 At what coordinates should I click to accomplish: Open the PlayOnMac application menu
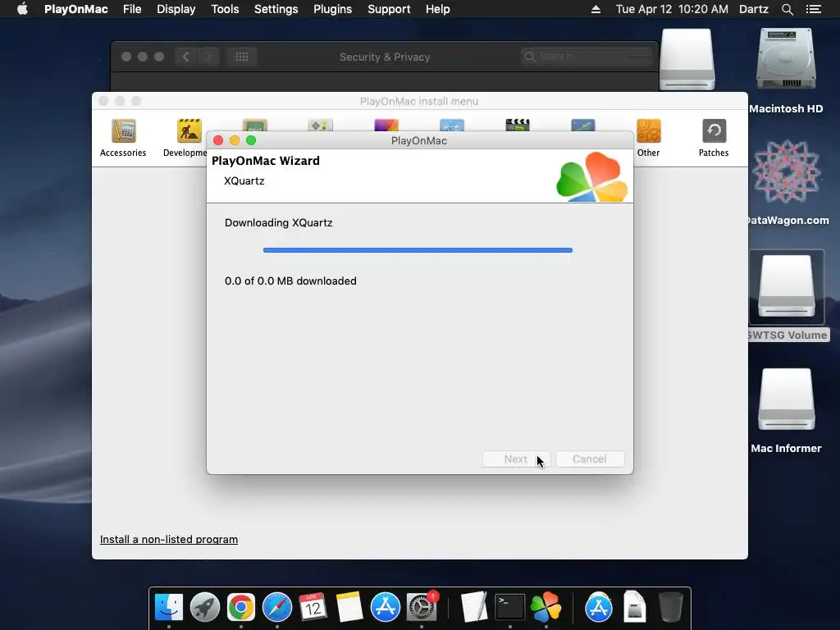click(76, 9)
